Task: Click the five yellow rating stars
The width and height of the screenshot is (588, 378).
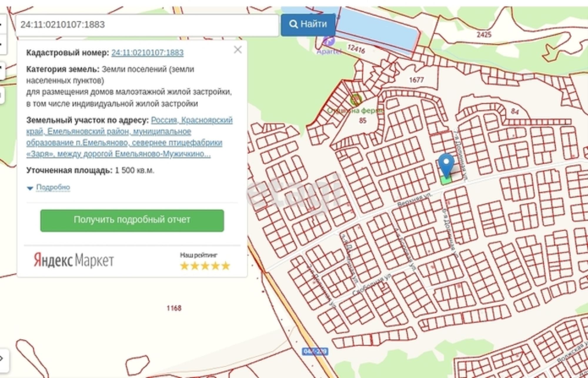Action: (205, 266)
